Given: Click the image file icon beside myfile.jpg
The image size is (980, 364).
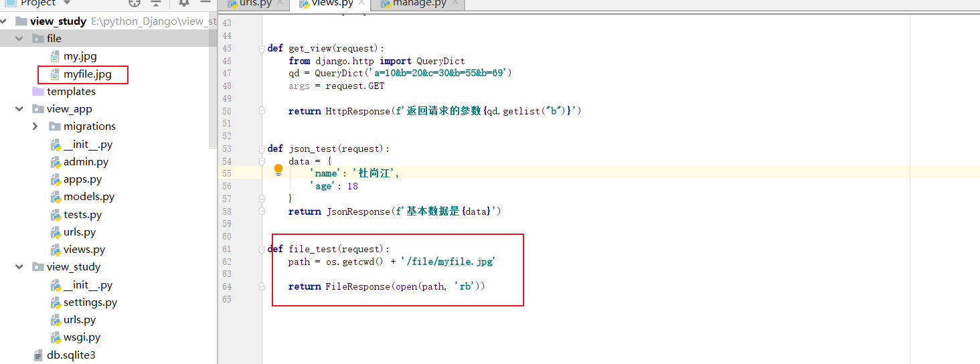Looking at the screenshot, I should point(55,74).
